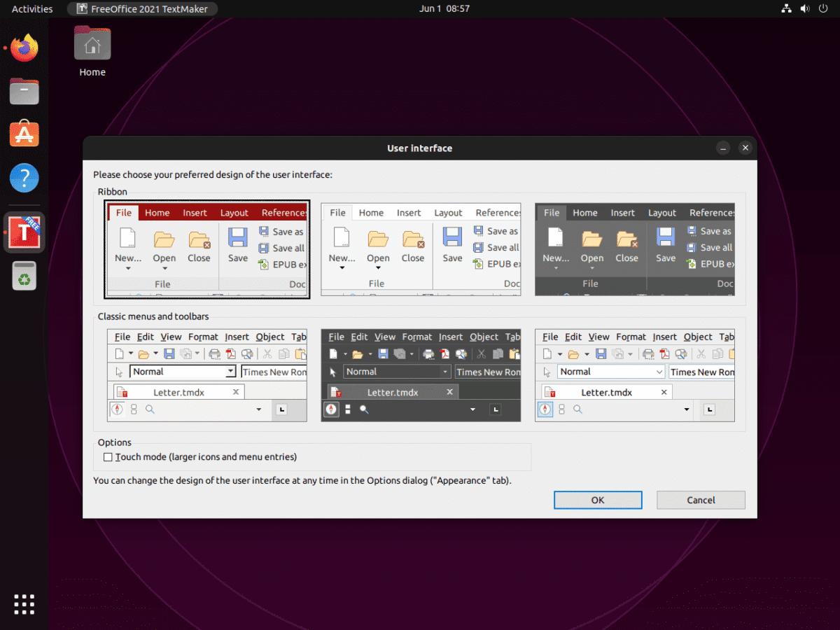Close the User interface dialog

745,148
